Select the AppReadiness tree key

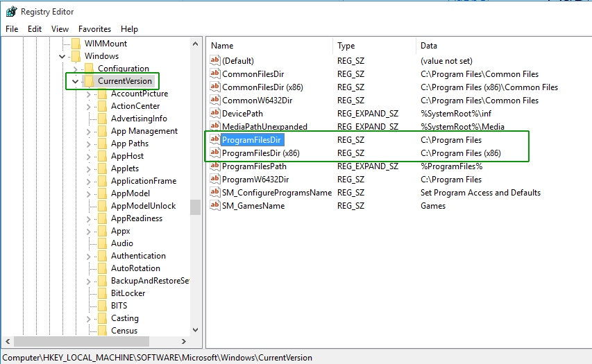137,218
